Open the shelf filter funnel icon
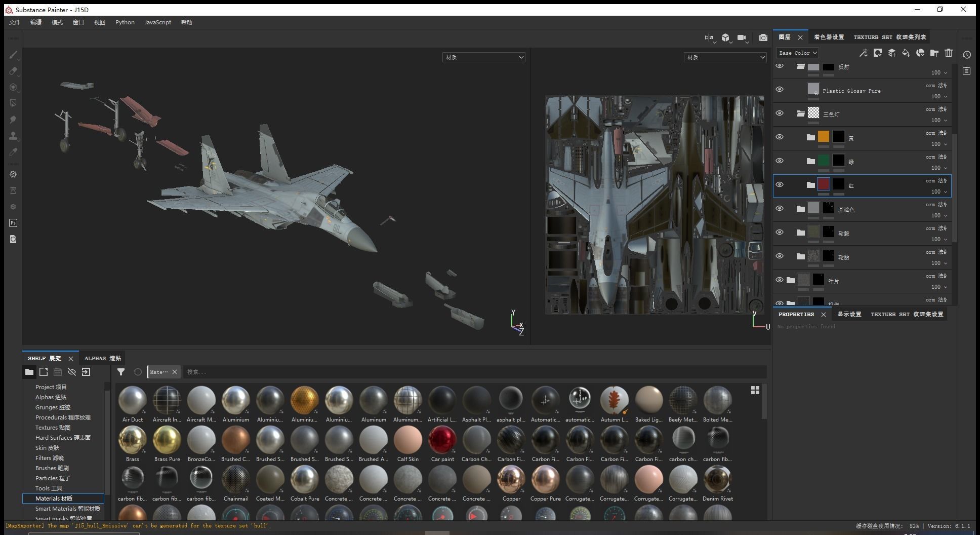Viewport: 980px width, 535px height. click(x=121, y=372)
